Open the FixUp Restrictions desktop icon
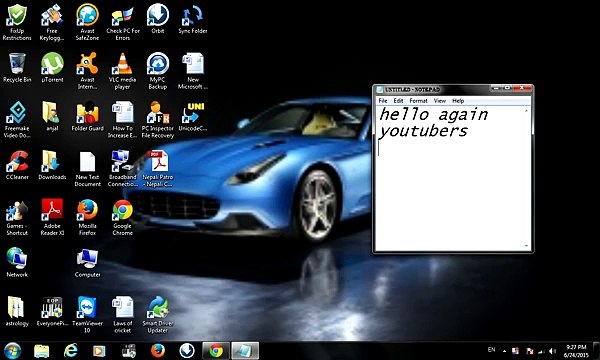Screen dimensions: 600x360 pos(17,22)
